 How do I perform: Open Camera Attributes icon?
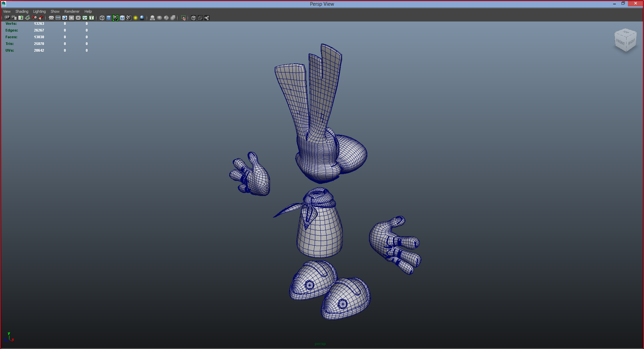coord(14,18)
